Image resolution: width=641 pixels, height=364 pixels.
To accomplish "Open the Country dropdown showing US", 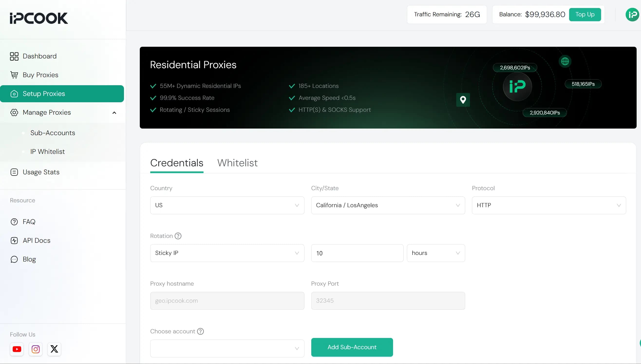I will [x=227, y=205].
